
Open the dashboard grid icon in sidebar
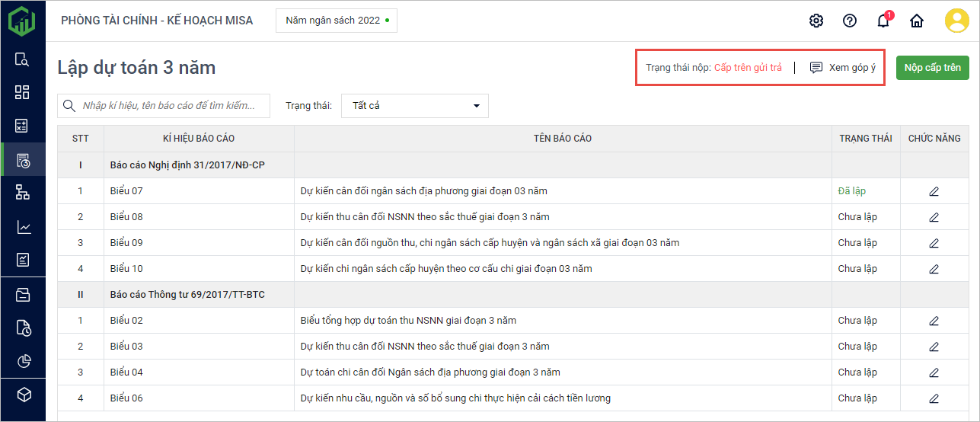pos(22,92)
